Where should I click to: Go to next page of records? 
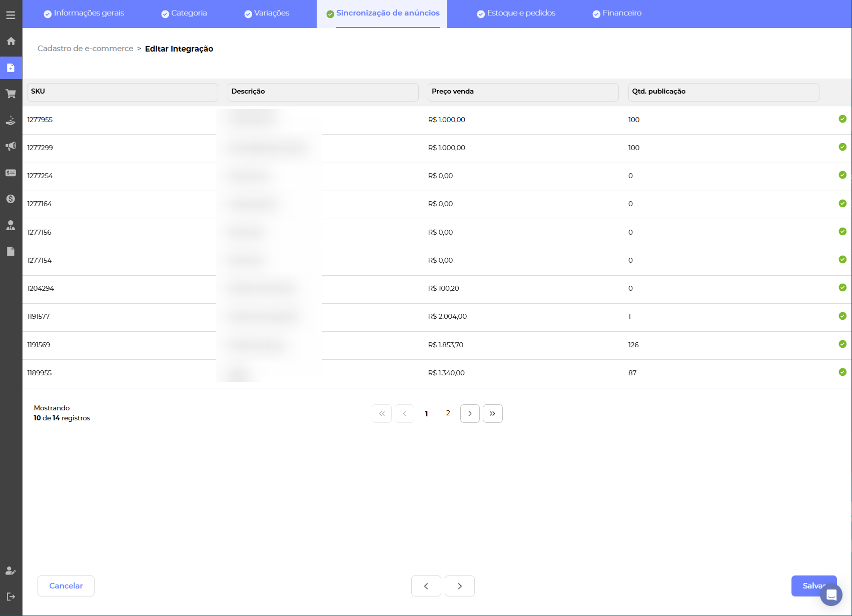[x=470, y=413]
